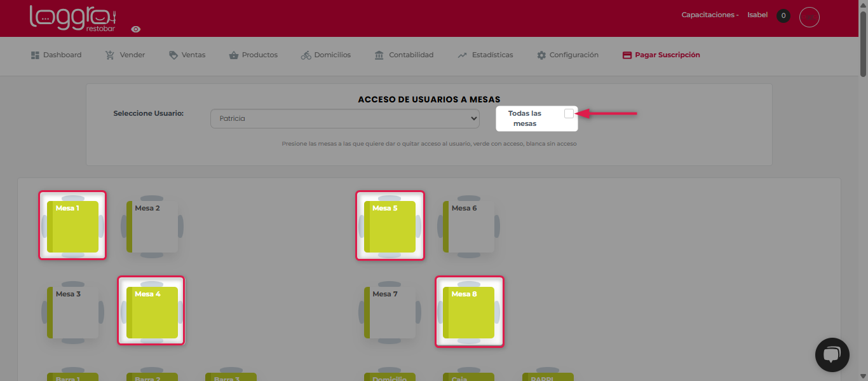This screenshot has height=381, width=868.
Task: Click the notification counter badge
Action: point(783,16)
